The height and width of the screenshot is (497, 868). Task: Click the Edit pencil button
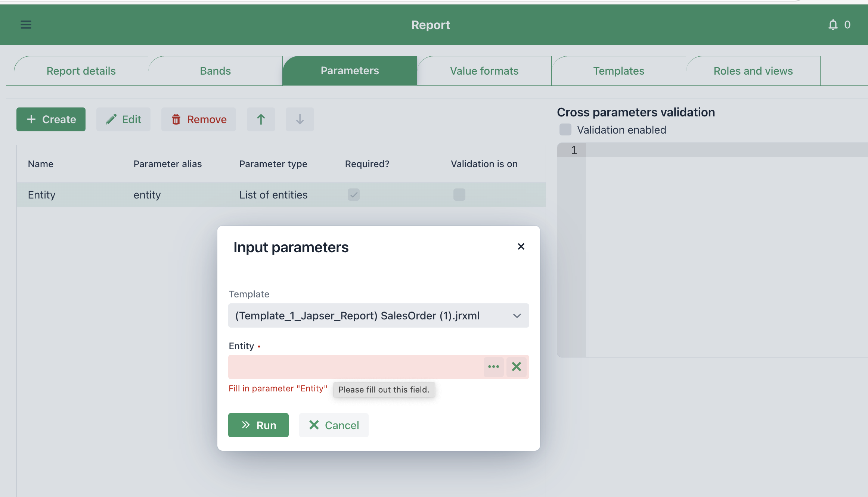pyautogui.click(x=123, y=119)
